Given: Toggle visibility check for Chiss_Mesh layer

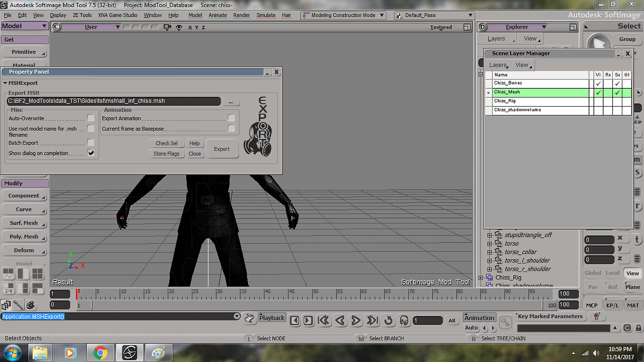Looking at the screenshot, I should [598, 93].
